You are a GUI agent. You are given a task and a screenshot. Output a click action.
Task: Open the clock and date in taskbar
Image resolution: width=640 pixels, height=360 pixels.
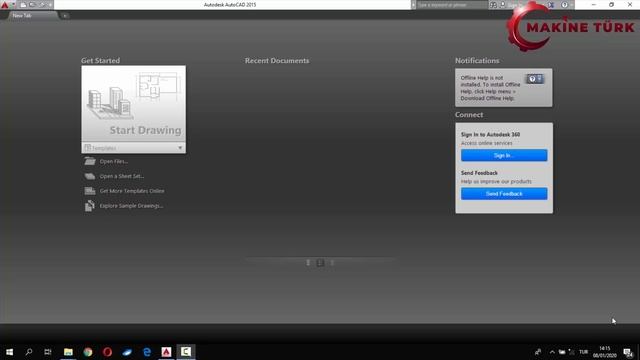click(x=604, y=352)
